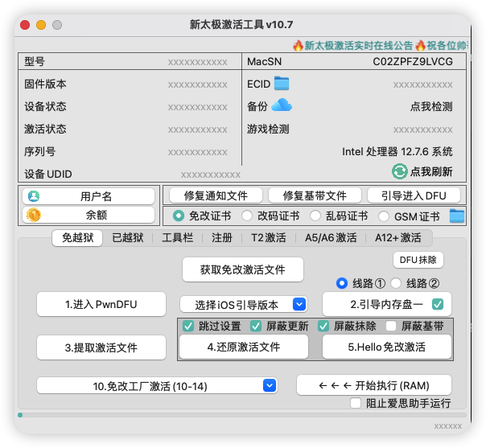Toggle checkbox on 2.引导内存盘一 button
The image size is (486, 448).
tap(438, 304)
